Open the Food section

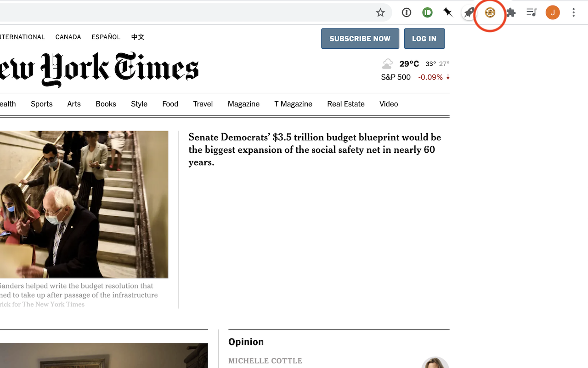[x=170, y=104]
